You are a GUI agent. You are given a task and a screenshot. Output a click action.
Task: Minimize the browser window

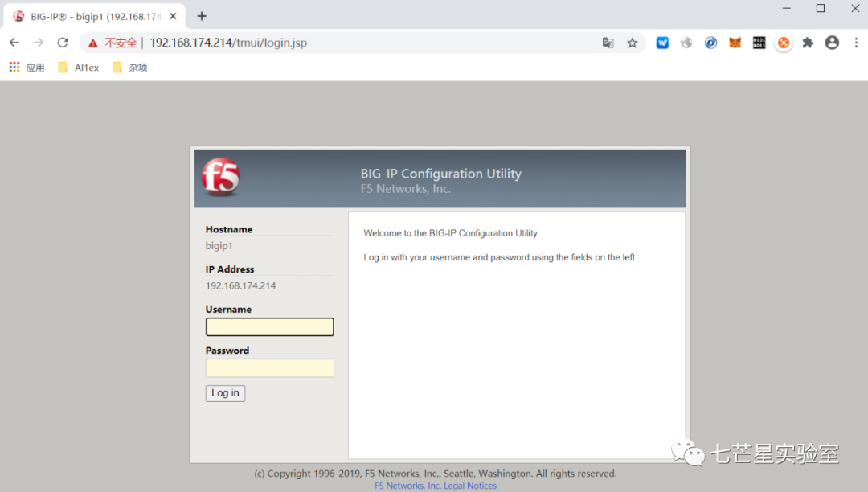786,8
